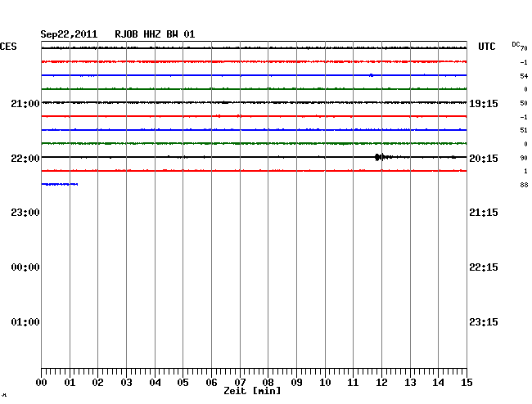This screenshot has width=532, height=404.
Task: Click minute tick label 04
Action: [x=155, y=383]
